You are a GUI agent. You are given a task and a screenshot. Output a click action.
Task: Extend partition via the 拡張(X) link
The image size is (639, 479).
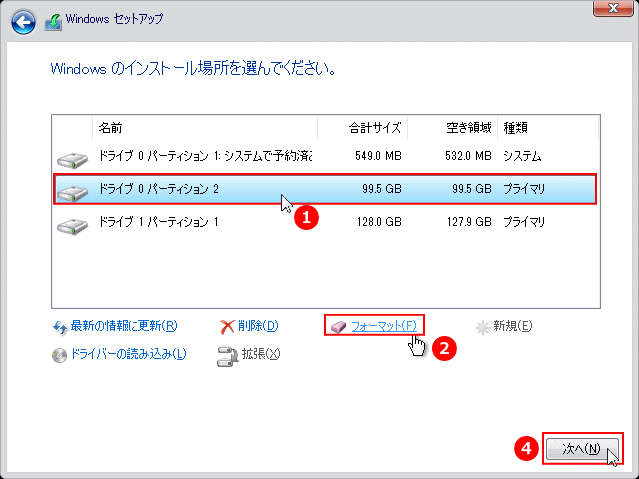click(261, 354)
